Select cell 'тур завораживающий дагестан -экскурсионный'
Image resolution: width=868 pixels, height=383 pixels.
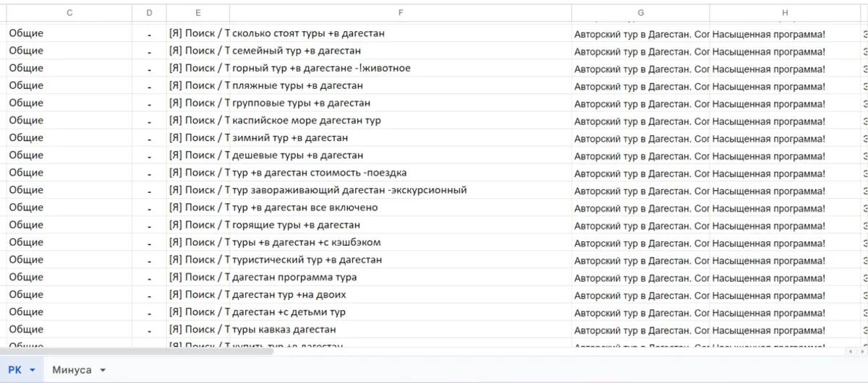coord(401,190)
